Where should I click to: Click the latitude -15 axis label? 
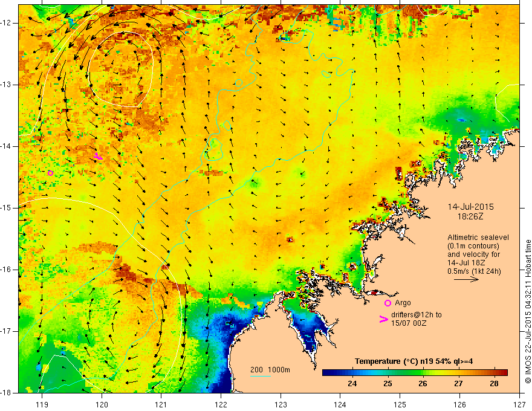click(6, 208)
